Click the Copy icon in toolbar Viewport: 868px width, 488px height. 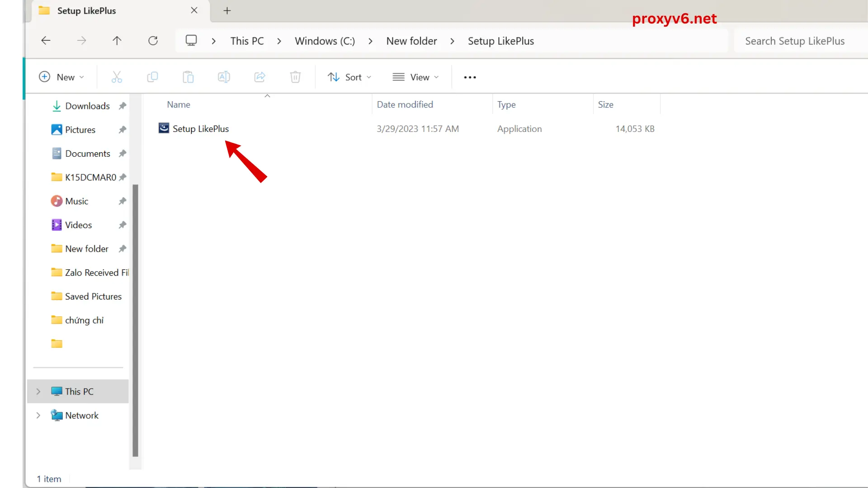pos(152,77)
